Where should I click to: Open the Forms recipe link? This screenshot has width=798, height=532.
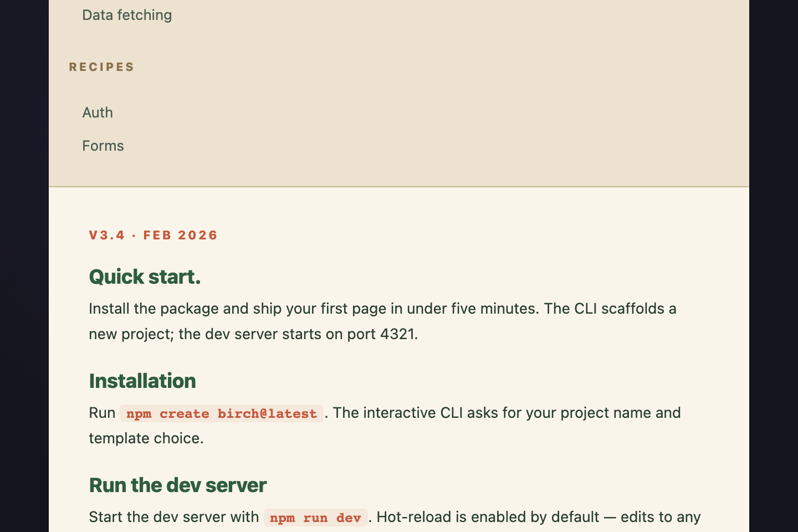[x=103, y=146]
